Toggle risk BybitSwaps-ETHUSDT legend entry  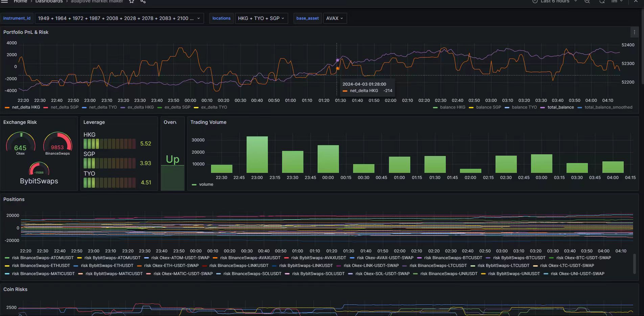coord(107,266)
